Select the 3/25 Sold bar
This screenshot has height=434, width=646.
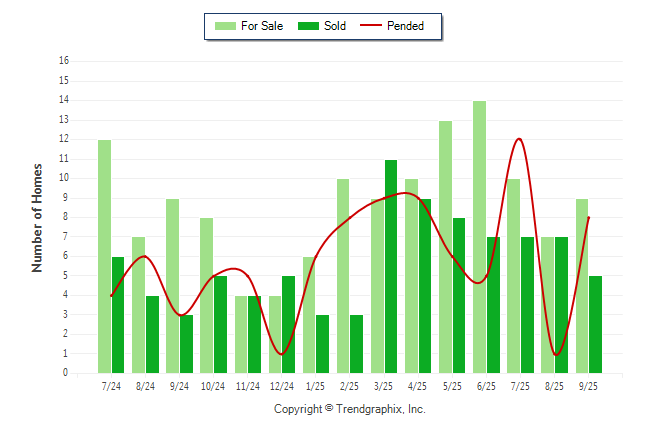click(x=391, y=266)
